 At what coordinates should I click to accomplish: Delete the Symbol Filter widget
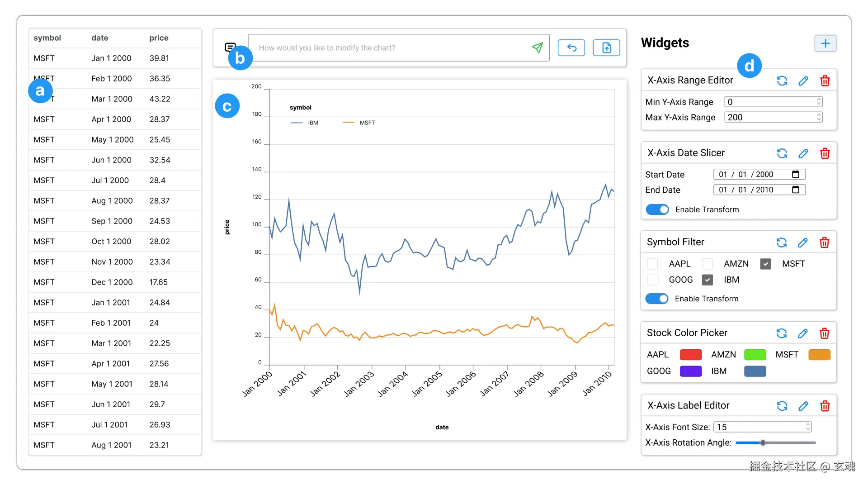coord(824,242)
